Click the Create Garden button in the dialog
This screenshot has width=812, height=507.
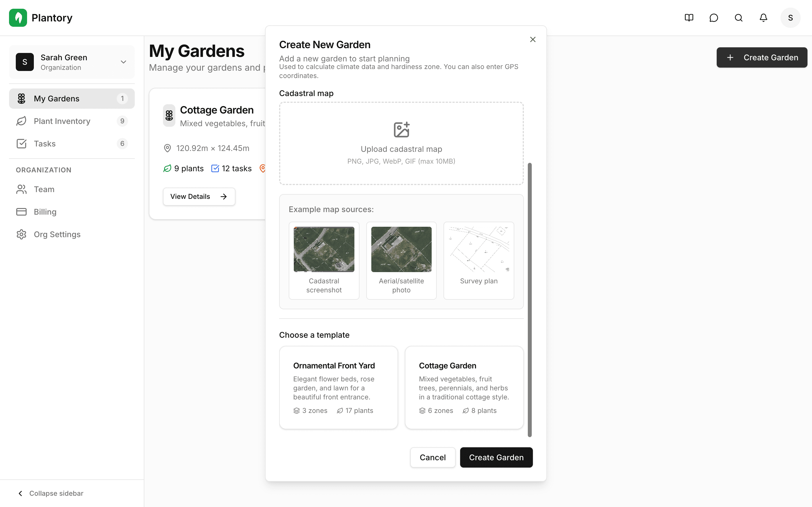(x=496, y=457)
